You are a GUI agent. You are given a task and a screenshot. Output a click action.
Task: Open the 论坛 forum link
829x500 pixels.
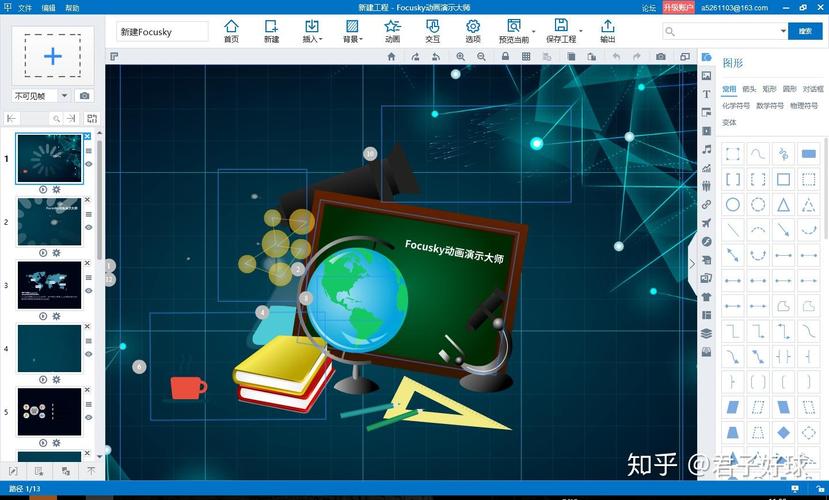pos(649,8)
